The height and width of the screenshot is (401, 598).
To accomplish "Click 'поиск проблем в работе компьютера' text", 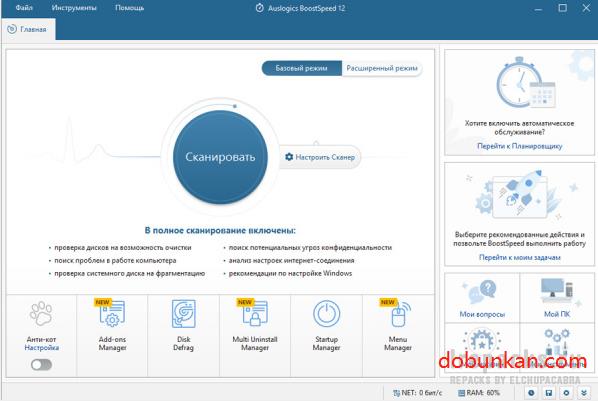I will tap(115, 261).
